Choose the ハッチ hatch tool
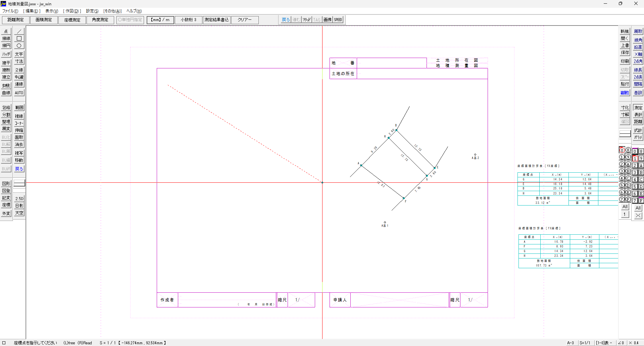The height and width of the screenshot is (346, 644). coord(6,54)
